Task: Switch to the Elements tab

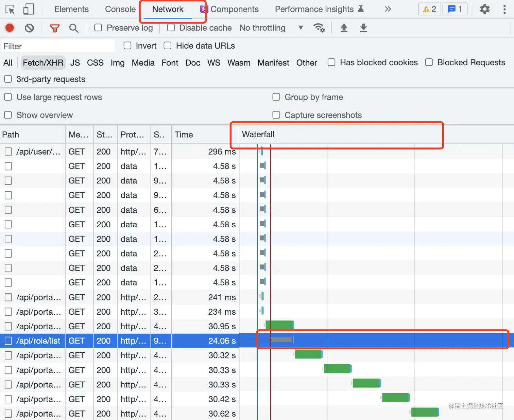Action: (71, 9)
